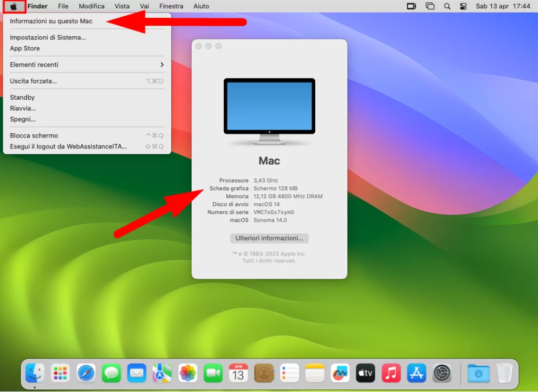Click the Sonoma 14.0 version text
Image resolution: width=538 pixels, height=392 pixels.
pos(270,220)
